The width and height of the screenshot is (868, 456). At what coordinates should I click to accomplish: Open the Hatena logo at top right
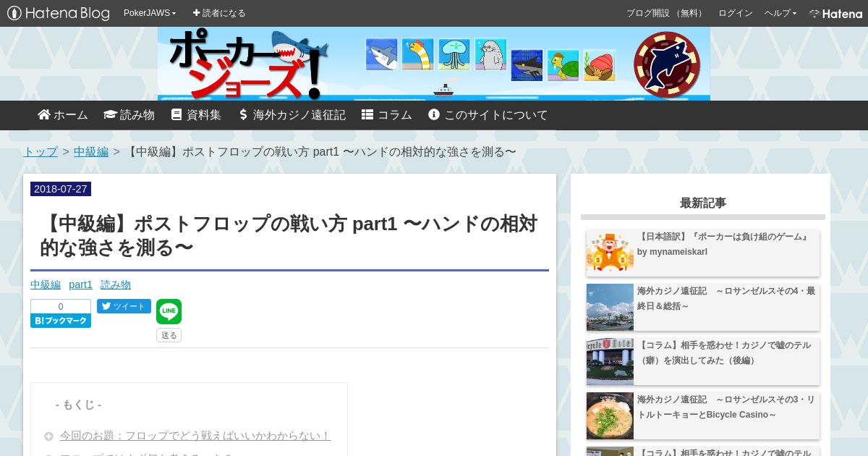pyautogui.click(x=835, y=13)
